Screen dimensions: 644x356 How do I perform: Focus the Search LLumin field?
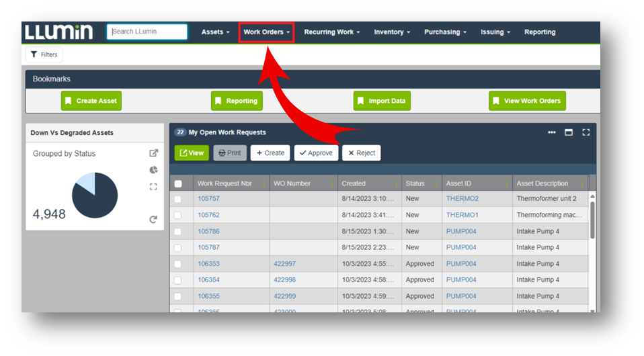click(x=147, y=32)
